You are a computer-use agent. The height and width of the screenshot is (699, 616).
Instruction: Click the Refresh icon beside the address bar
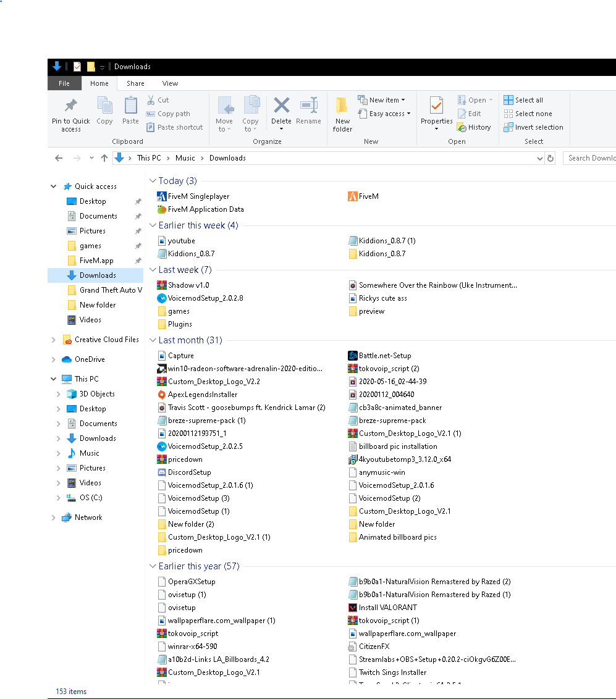[x=551, y=158]
